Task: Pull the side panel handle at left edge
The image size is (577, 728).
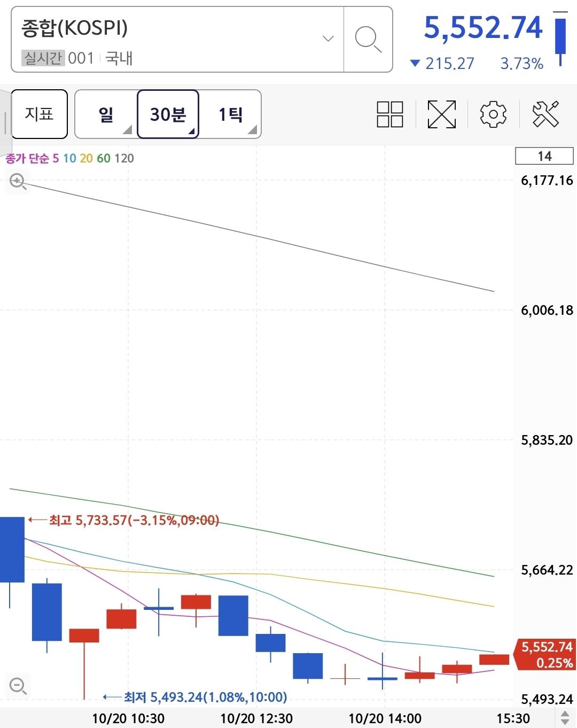Action: point(5,123)
